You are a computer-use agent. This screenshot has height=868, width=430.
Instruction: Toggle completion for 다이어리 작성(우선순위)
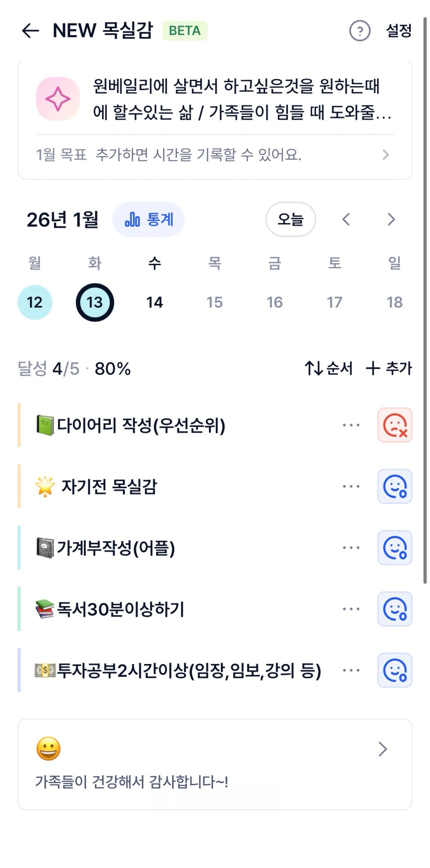tap(395, 425)
